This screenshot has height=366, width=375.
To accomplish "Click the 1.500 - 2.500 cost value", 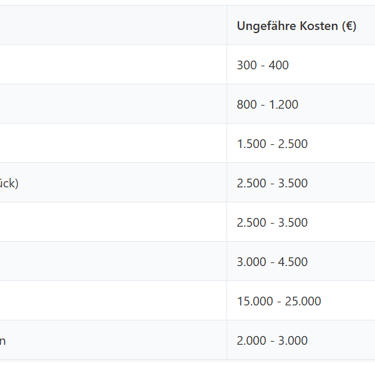I will point(272,144).
